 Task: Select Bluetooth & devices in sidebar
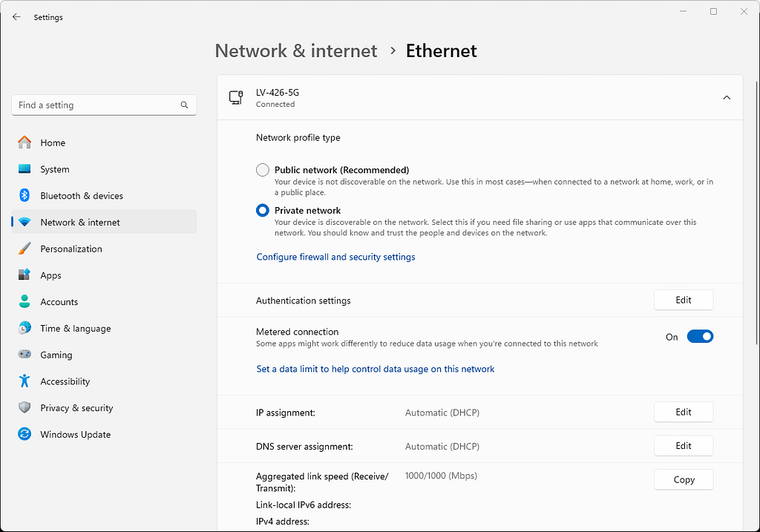(x=82, y=195)
